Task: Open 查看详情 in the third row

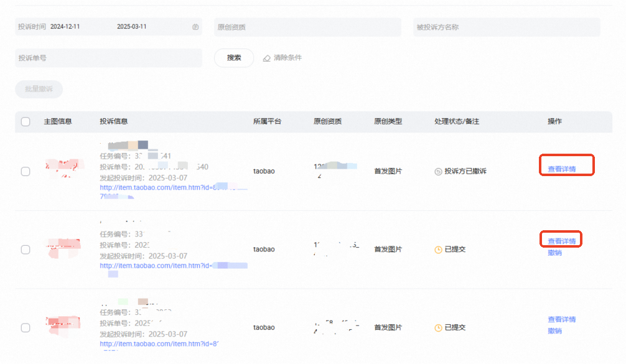Action: [562, 319]
